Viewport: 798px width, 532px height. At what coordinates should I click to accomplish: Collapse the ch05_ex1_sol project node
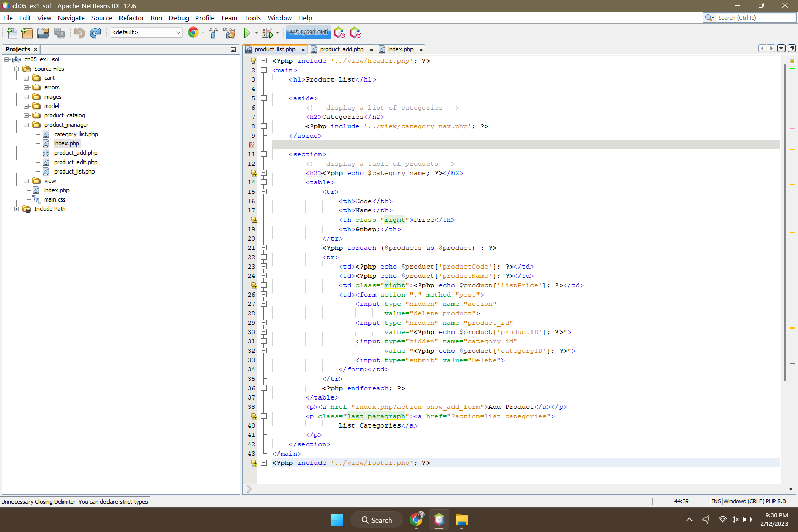[x=7, y=59]
